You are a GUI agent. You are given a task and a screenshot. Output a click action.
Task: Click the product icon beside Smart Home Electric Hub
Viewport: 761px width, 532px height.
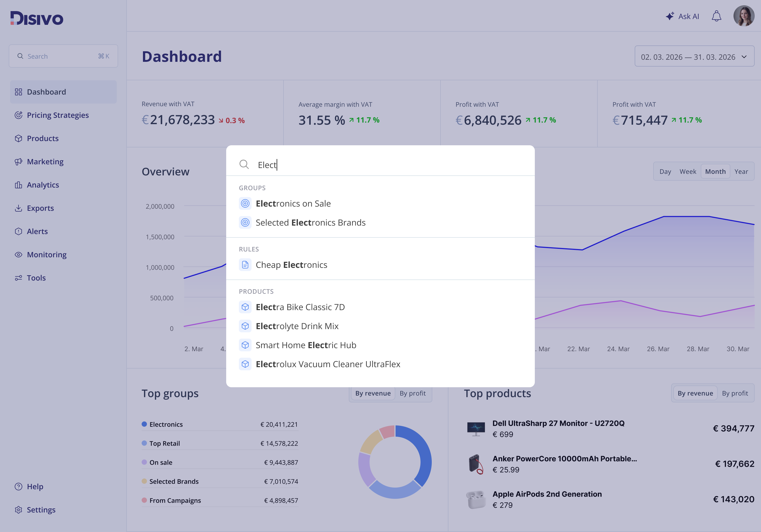pos(245,345)
